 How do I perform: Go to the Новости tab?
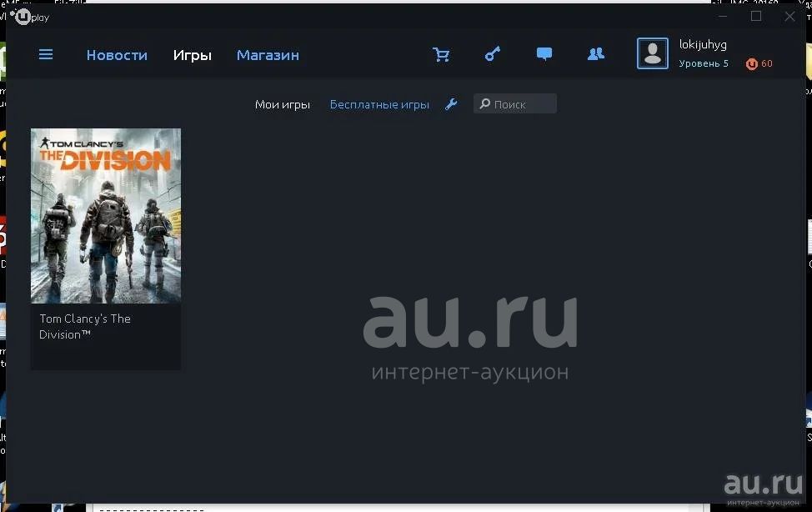[117, 55]
